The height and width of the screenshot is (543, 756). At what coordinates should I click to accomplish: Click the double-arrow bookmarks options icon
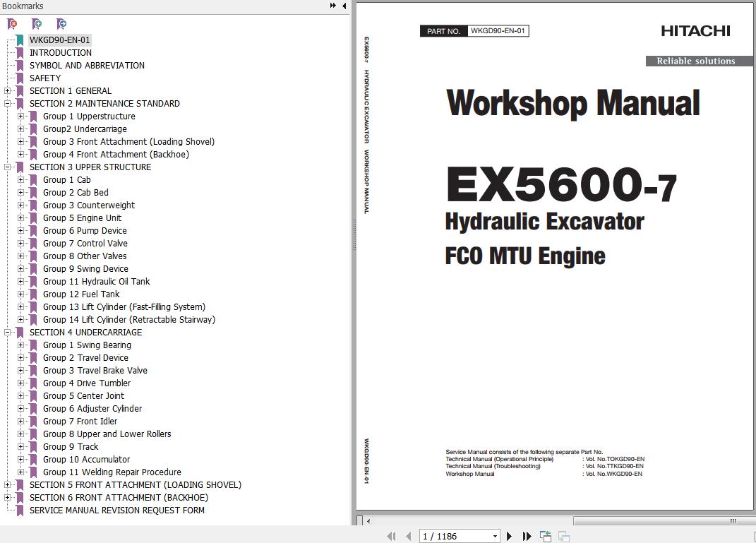(x=332, y=6)
